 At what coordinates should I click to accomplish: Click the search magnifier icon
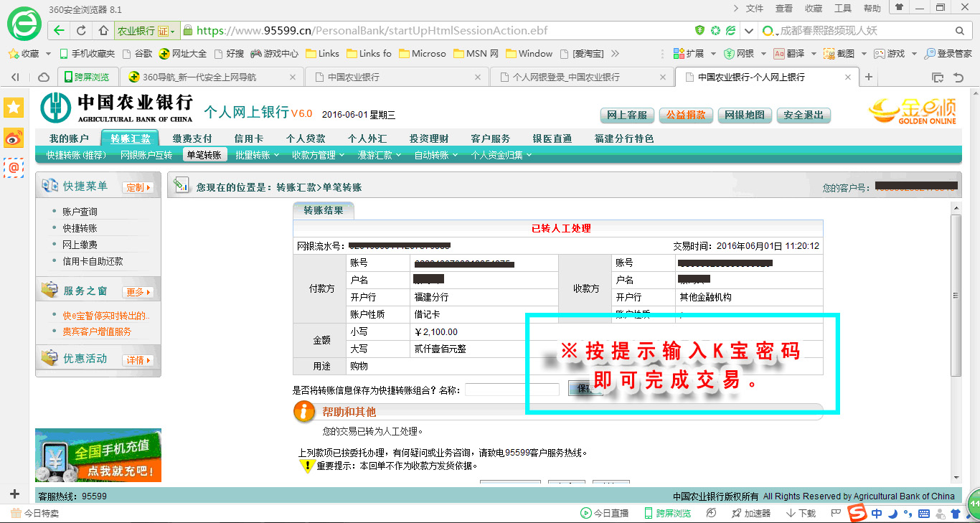click(x=960, y=31)
